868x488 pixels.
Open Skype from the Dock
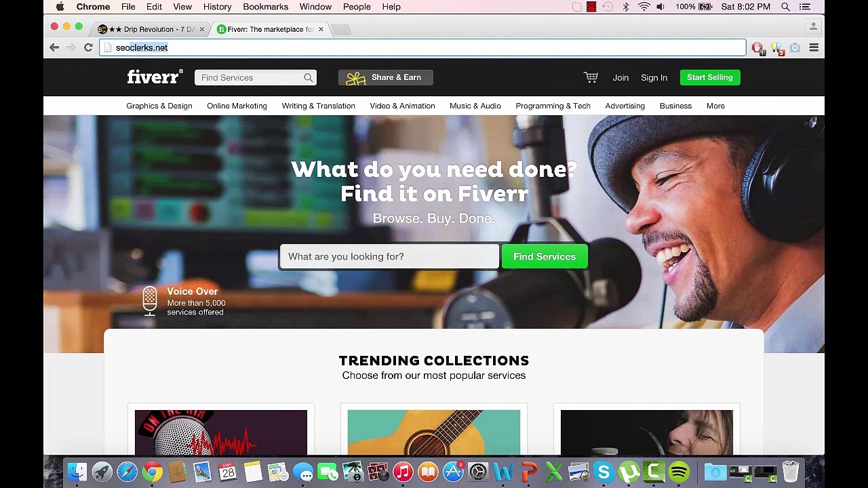(x=604, y=472)
